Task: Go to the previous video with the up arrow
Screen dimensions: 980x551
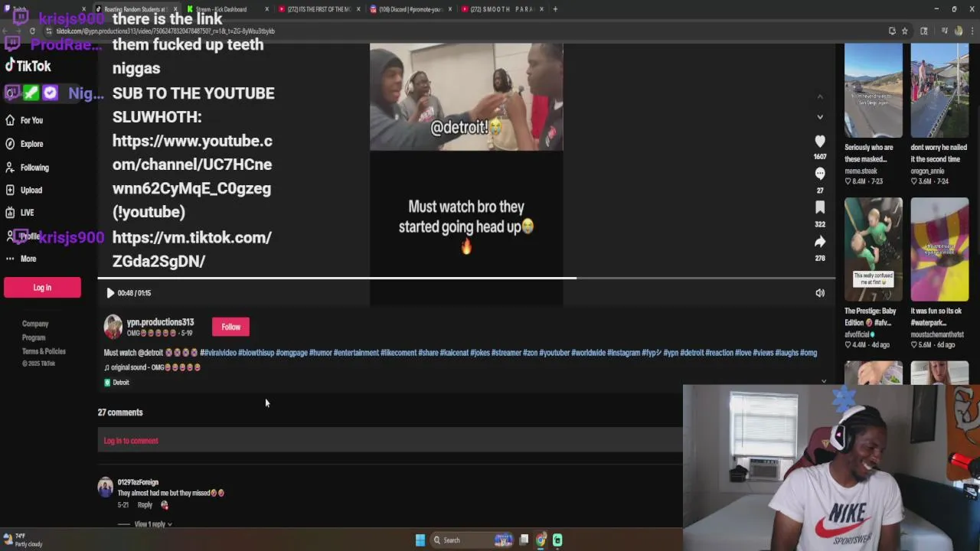Action: [x=820, y=96]
